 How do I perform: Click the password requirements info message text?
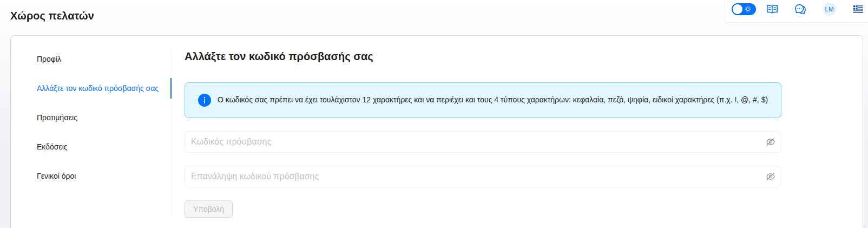tap(492, 100)
